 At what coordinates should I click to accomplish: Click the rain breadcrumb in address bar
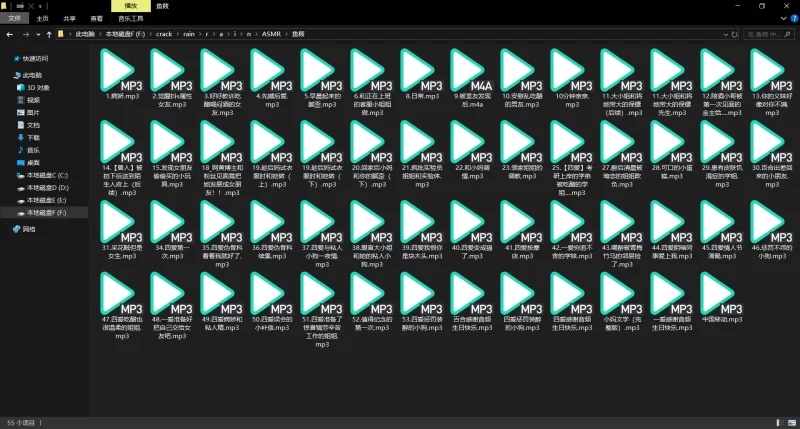(189, 34)
